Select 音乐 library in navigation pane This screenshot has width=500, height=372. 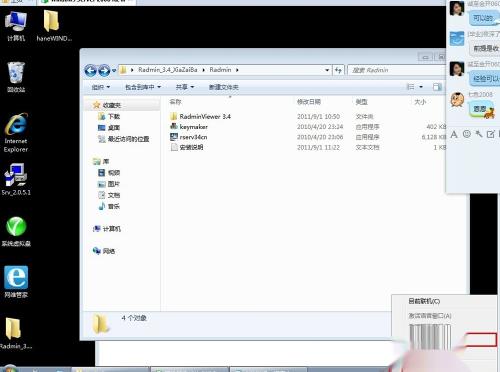pos(109,206)
